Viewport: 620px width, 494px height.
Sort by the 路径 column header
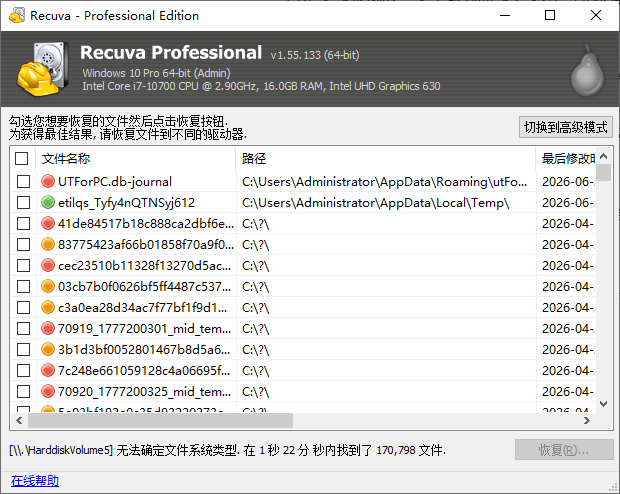tap(386, 159)
